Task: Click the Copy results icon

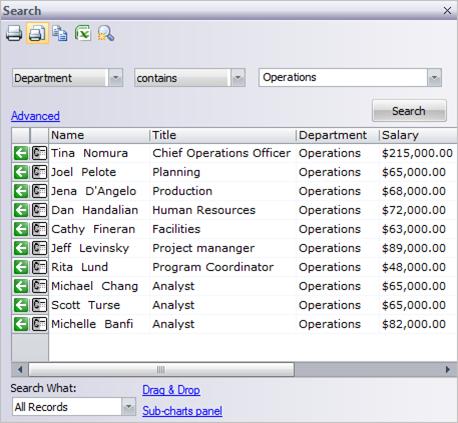Action: point(60,33)
